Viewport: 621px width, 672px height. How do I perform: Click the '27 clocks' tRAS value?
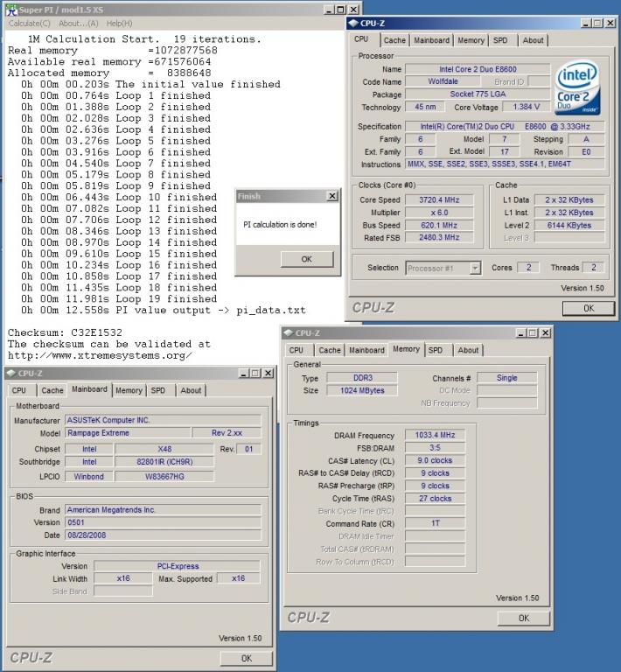click(x=435, y=499)
